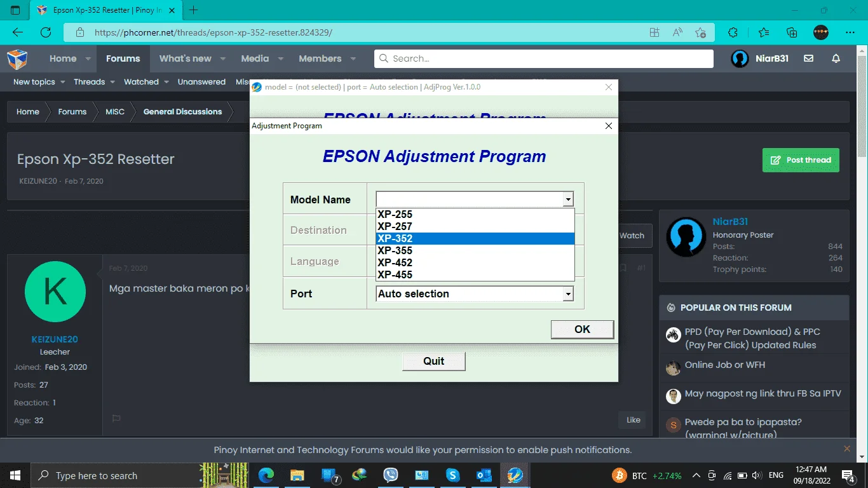Open Skype from the taskbar
The height and width of the screenshot is (488, 868).
(452, 475)
